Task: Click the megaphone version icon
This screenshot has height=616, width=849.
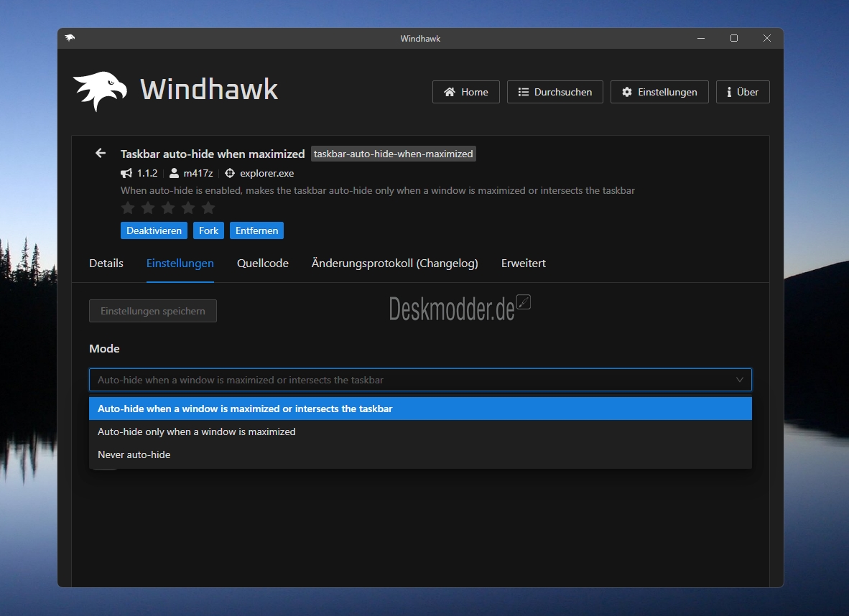Action: point(126,173)
